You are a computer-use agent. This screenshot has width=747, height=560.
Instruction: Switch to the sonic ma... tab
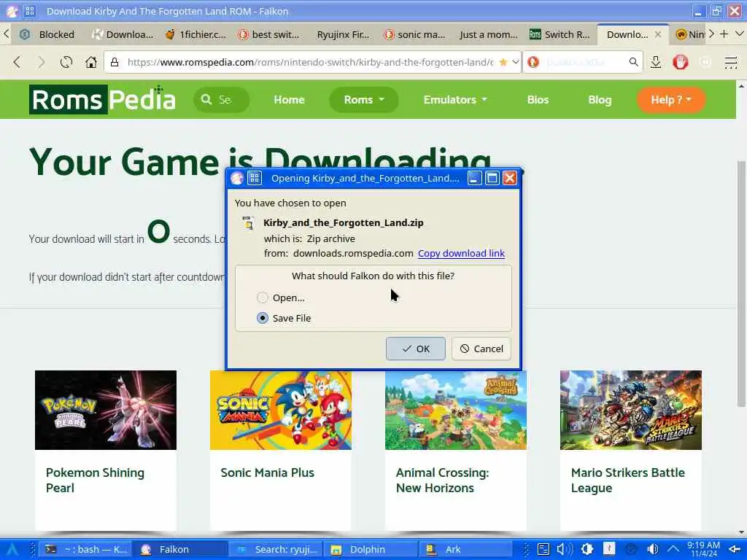click(414, 34)
